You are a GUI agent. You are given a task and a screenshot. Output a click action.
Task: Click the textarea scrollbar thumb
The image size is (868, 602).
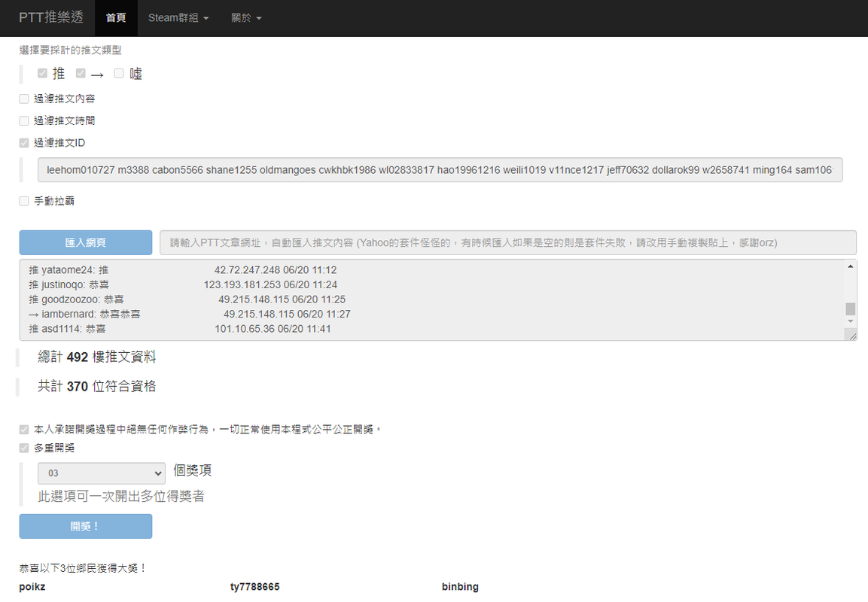pos(850,309)
